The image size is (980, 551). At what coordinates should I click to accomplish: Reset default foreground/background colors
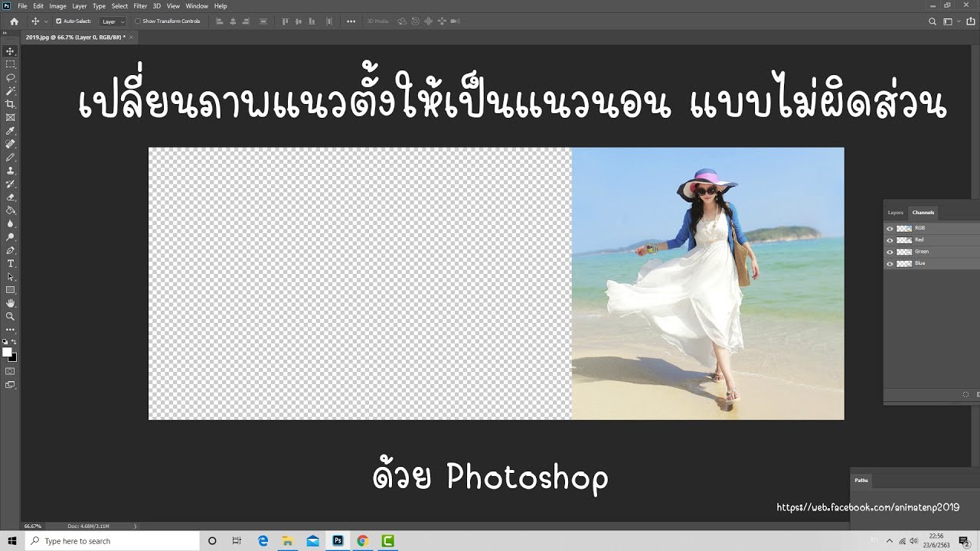click(x=5, y=342)
